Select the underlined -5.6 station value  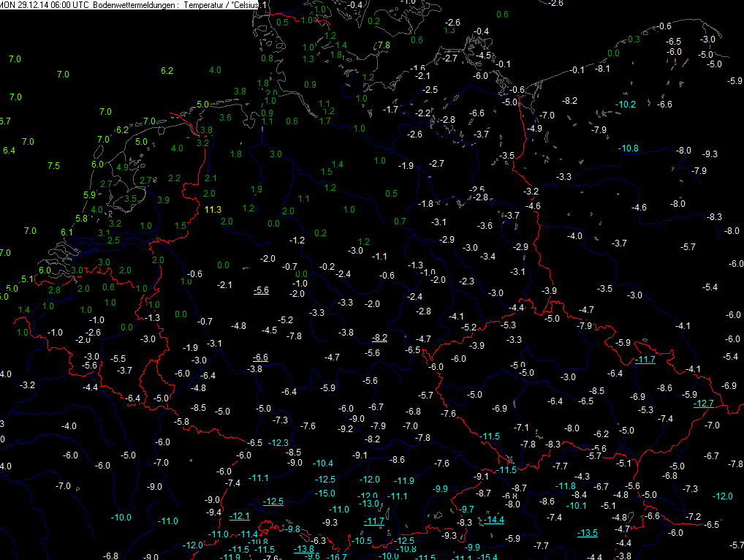[261, 290]
